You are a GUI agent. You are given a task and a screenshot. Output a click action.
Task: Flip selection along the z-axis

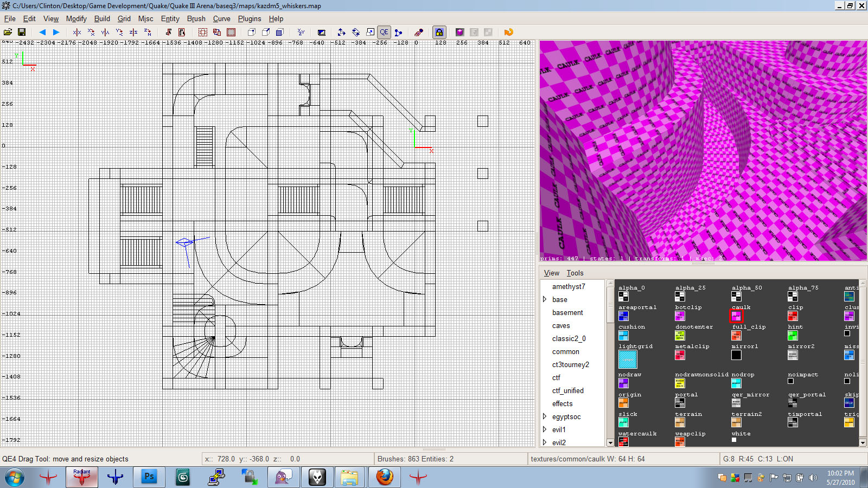pos(133,33)
